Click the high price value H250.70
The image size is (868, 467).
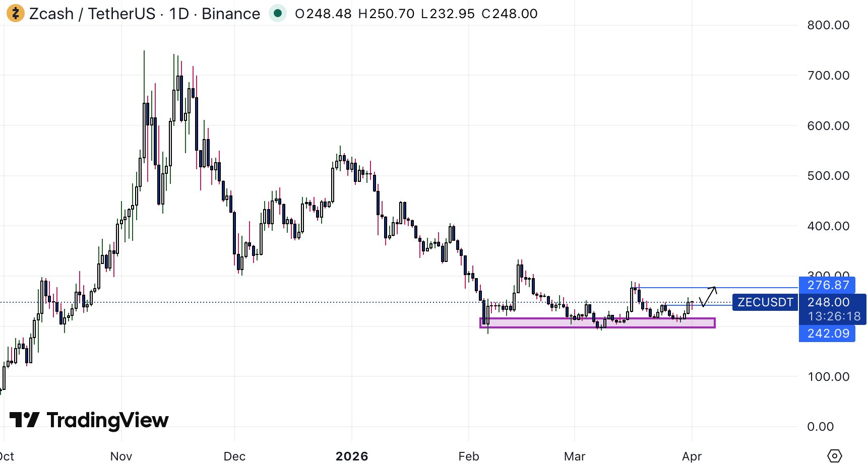[386, 14]
